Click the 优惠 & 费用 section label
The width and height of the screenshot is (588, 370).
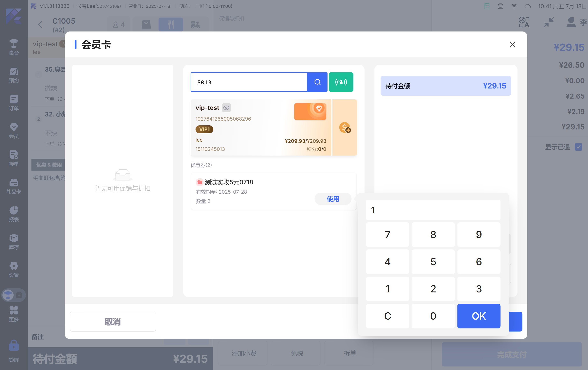(x=49, y=165)
